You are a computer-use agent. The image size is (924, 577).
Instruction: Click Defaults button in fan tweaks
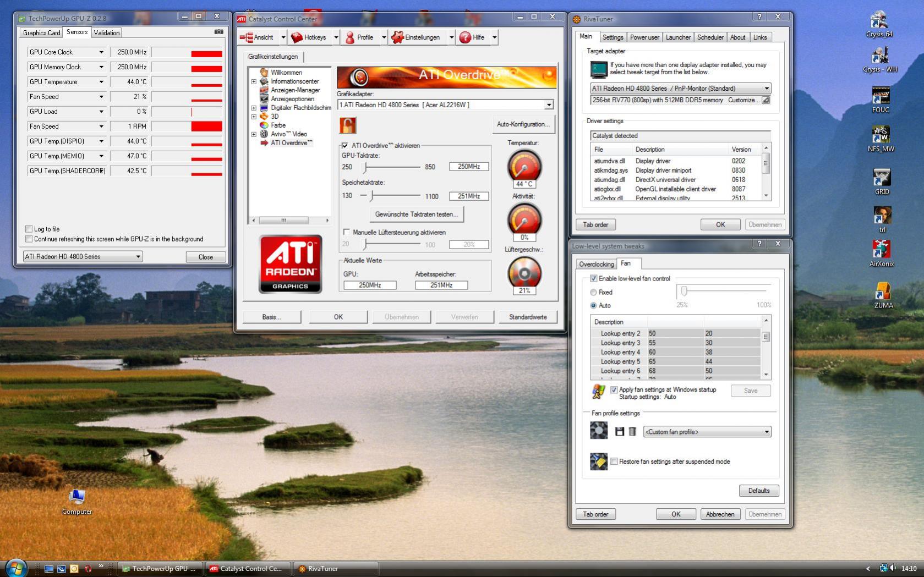[x=759, y=491]
